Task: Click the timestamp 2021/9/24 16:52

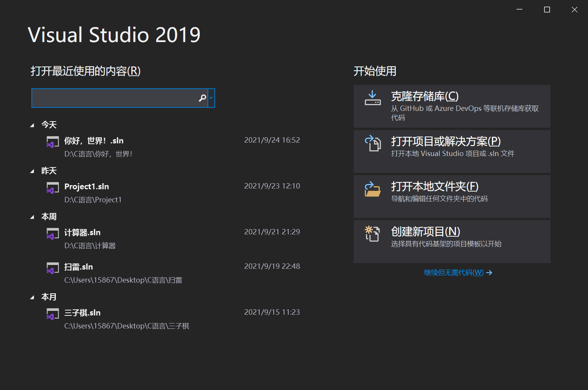Action: click(272, 140)
